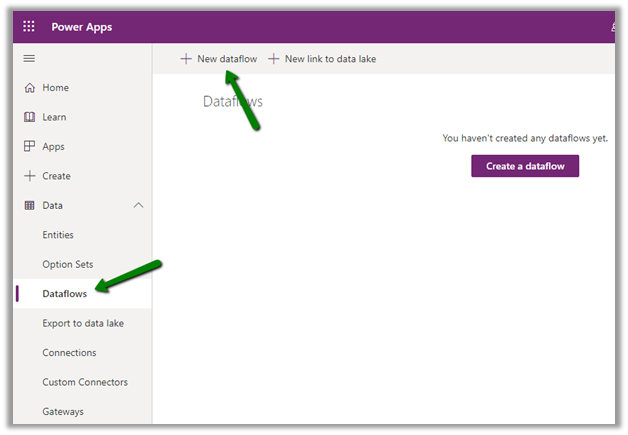Open the app launcher waffle icon
The width and height of the screenshot is (628, 435).
click(x=29, y=26)
